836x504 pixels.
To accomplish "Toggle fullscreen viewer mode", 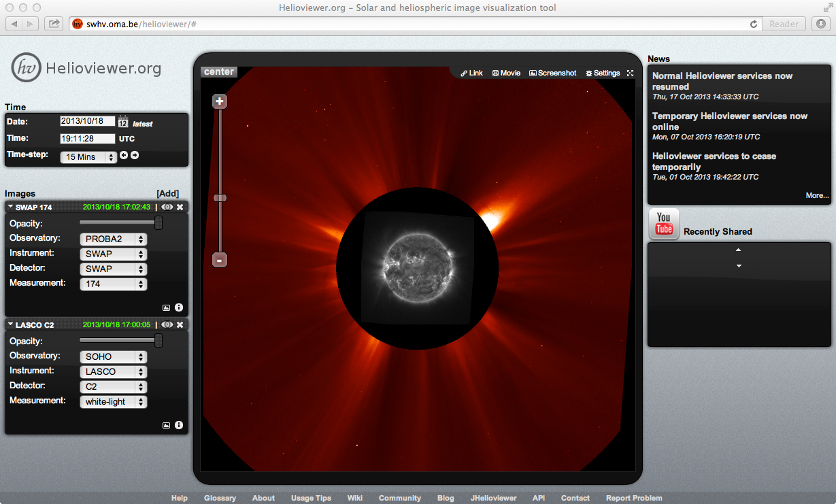I will pyautogui.click(x=630, y=73).
